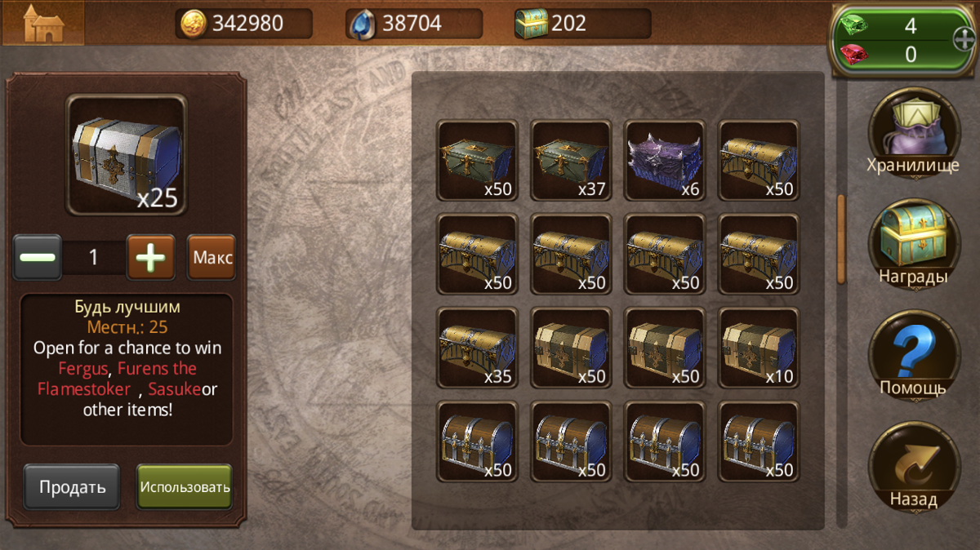The width and height of the screenshot is (980, 550).
Task: Add gems with the plus icon
Action: tap(964, 38)
